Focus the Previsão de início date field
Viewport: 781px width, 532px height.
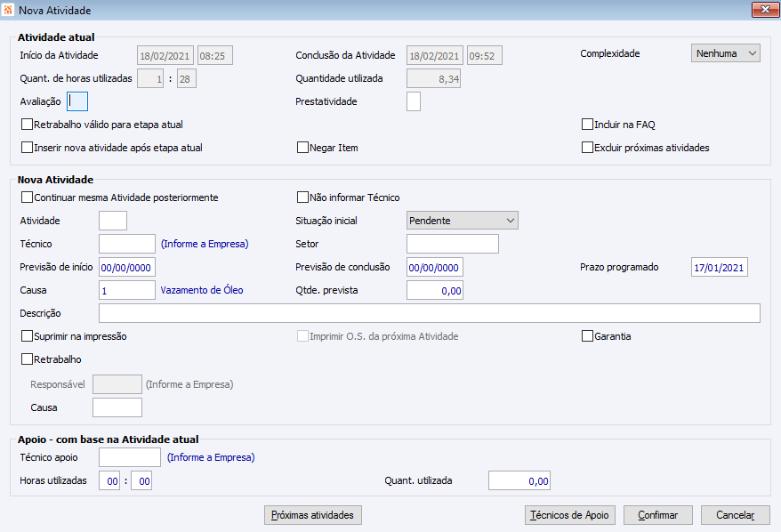tap(127, 267)
